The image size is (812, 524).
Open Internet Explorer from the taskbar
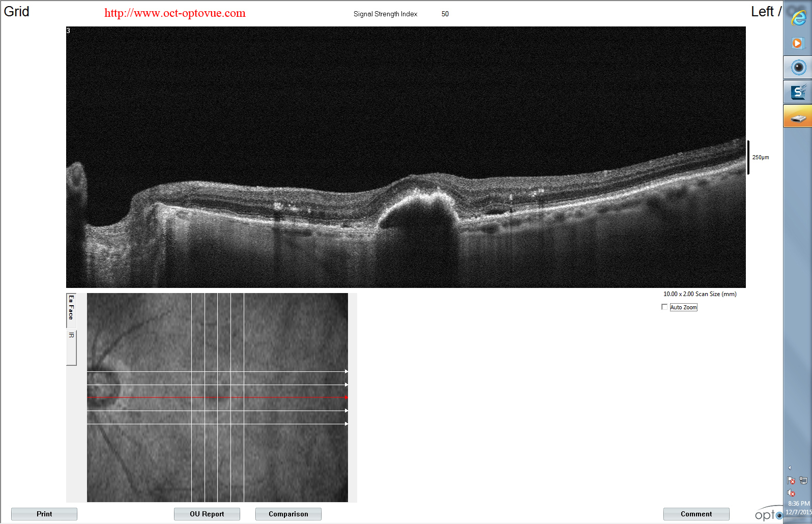(798, 17)
